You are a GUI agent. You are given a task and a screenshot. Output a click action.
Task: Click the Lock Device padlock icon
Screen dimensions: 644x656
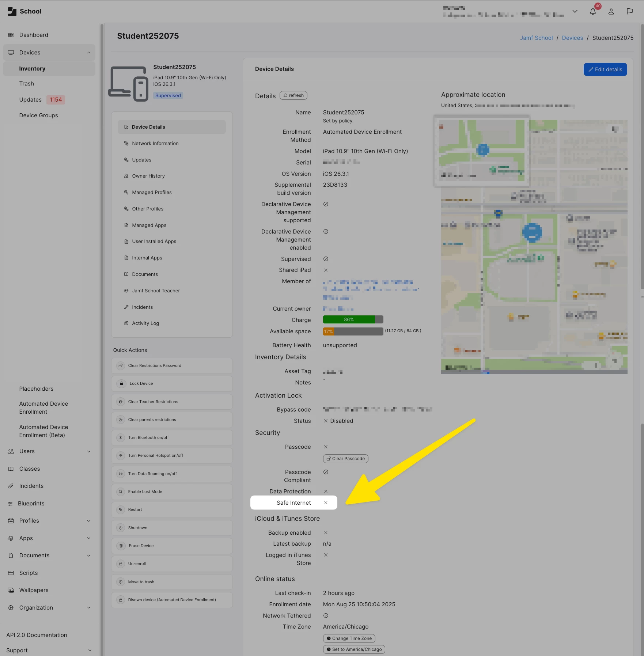pos(121,384)
